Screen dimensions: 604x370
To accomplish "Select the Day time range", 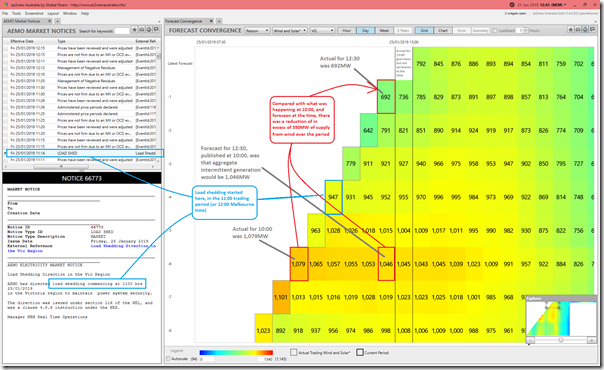I will [x=365, y=30].
